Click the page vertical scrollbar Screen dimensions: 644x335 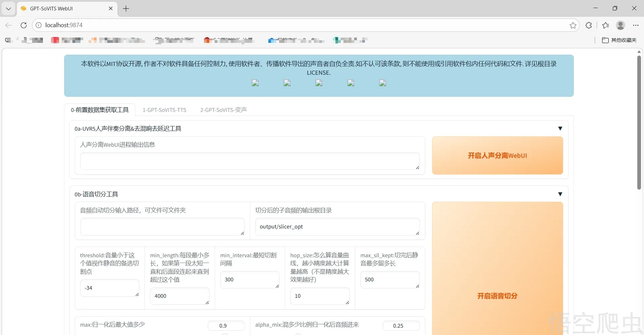click(639, 122)
